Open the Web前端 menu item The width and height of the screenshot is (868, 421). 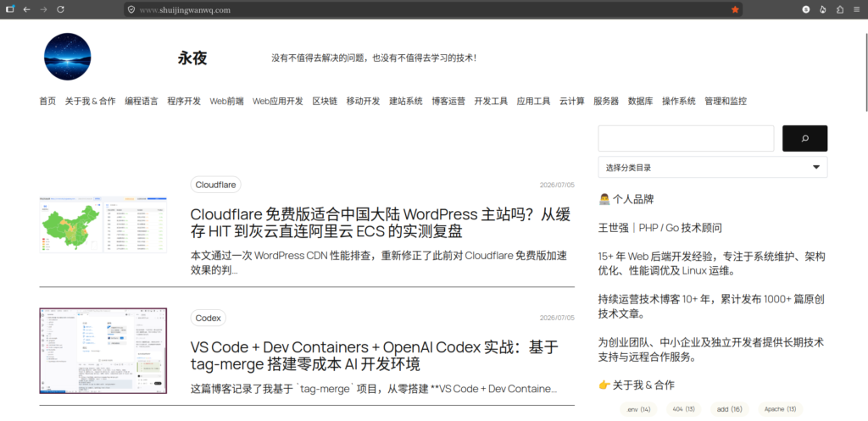click(x=226, y=102)
